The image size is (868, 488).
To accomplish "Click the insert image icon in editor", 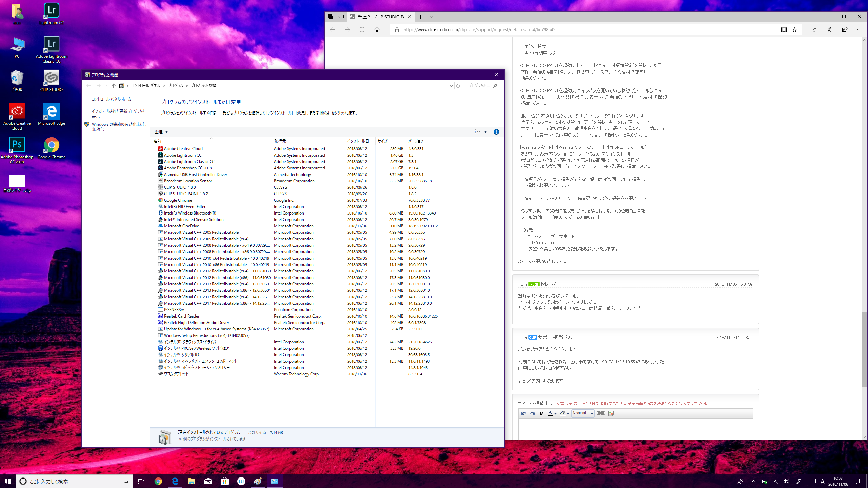I will click(611, 413).
